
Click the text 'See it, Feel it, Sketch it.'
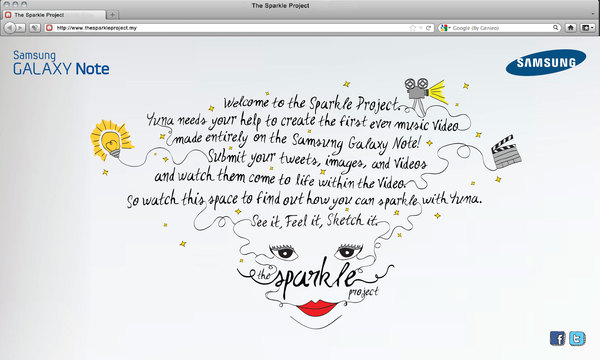click(x=315, y=221)
